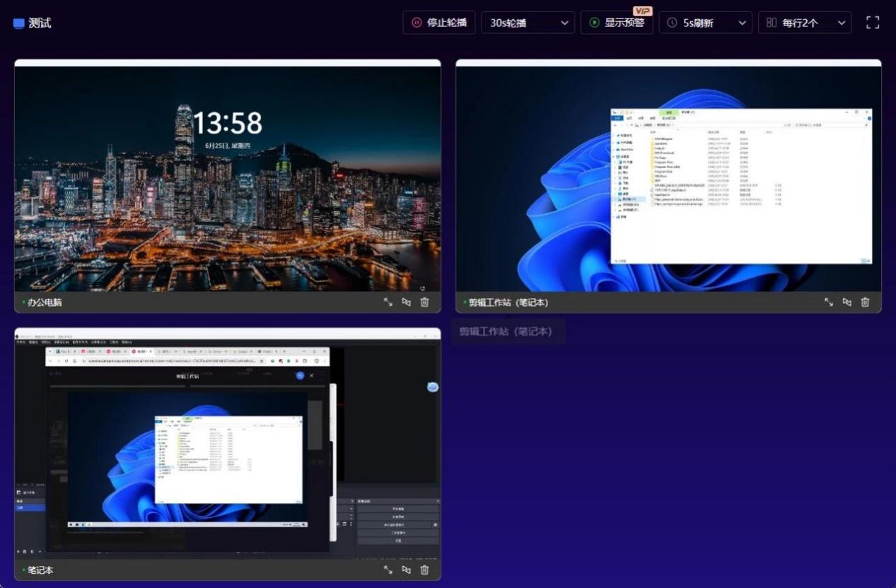Click the 停止轮播 button

coord(439,23)
